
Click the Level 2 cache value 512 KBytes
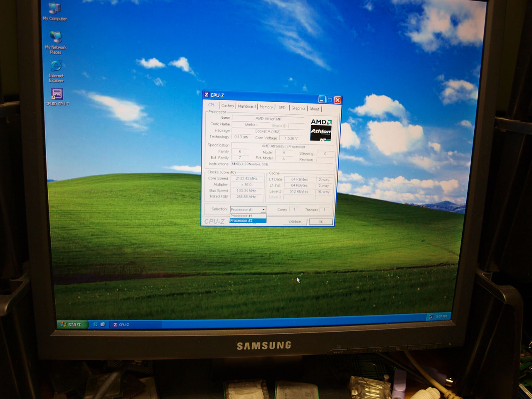[x=299, y=192]
